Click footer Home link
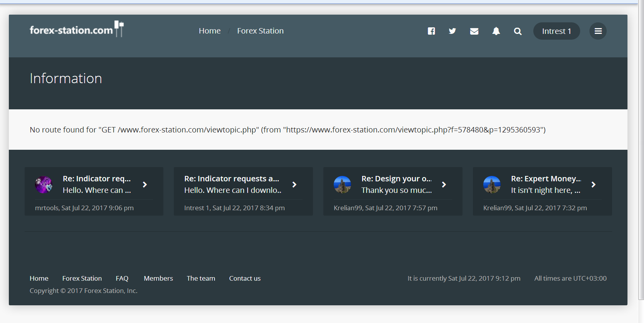 [39, 278]
